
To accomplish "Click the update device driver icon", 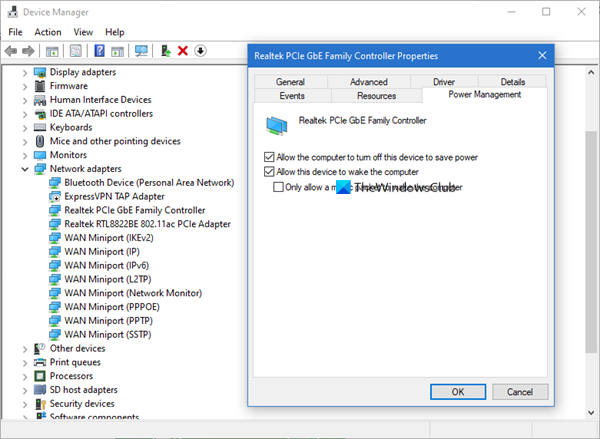I will coord(165,51).
